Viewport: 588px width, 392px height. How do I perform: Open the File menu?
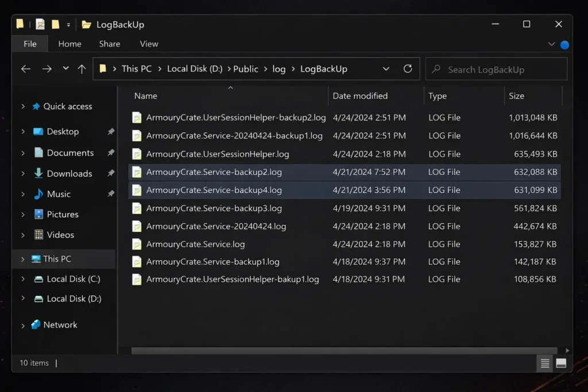(29, 44)
